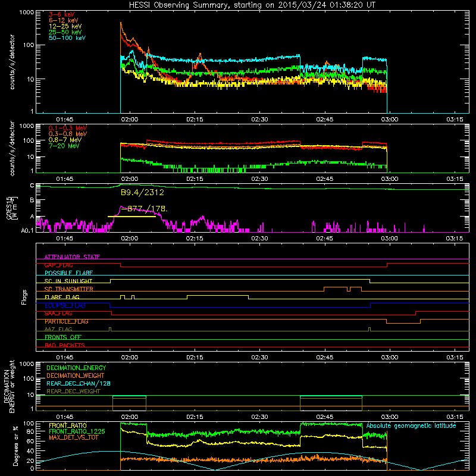Click the green FRONT_RATIO_1225 legend label
Viewport: 476px width, 476px height.
point(77,431)
